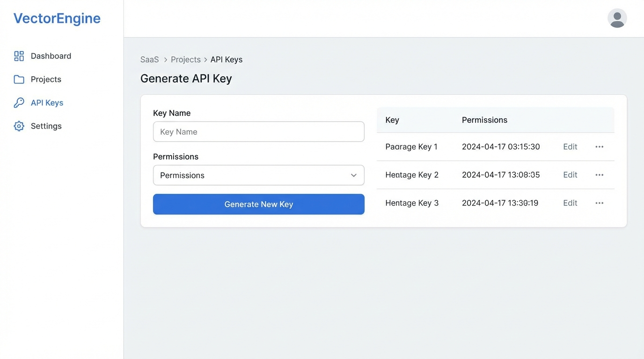The height and width of the screenshot is (359, 644).
Task: Click the API Keys key icon
Action: 19,103
